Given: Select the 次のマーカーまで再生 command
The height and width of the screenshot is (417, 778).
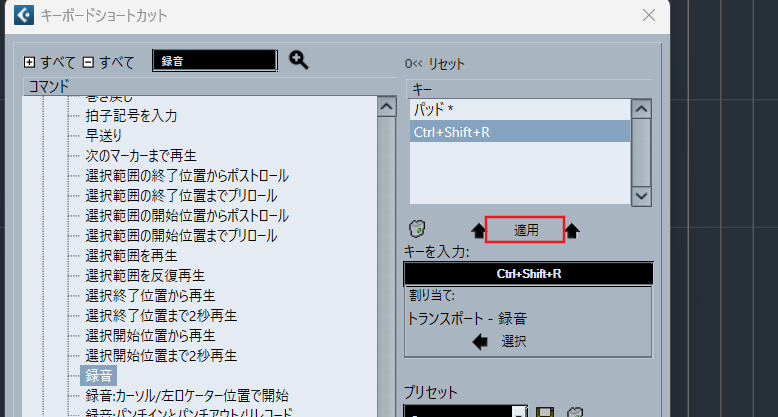Looking at the screenshot, I should [141, 155].
